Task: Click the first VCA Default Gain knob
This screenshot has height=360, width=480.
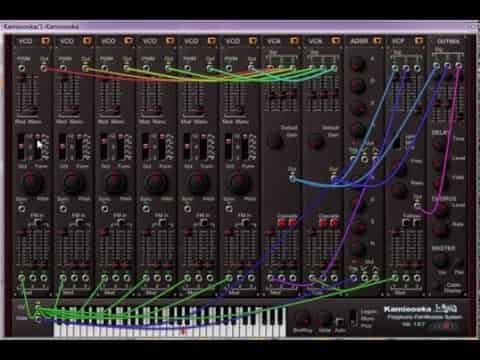Action: tap(275, 141)
